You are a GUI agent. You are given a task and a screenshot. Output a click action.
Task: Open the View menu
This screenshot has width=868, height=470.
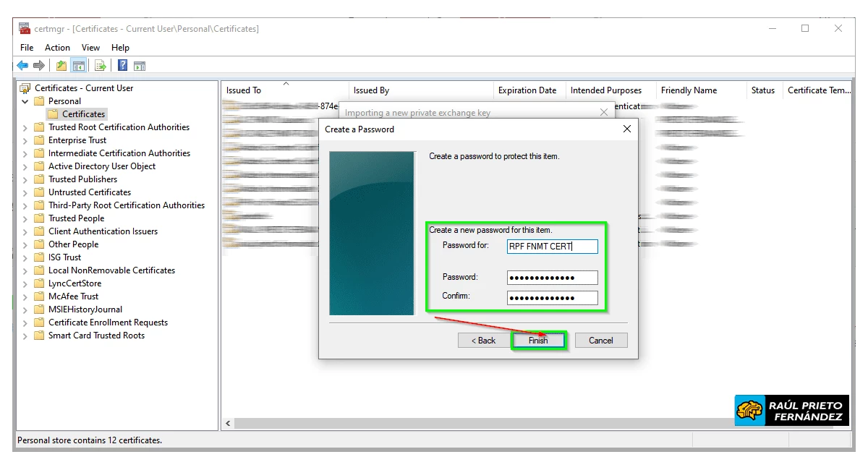pyautogui.click(x=90, y=48)
